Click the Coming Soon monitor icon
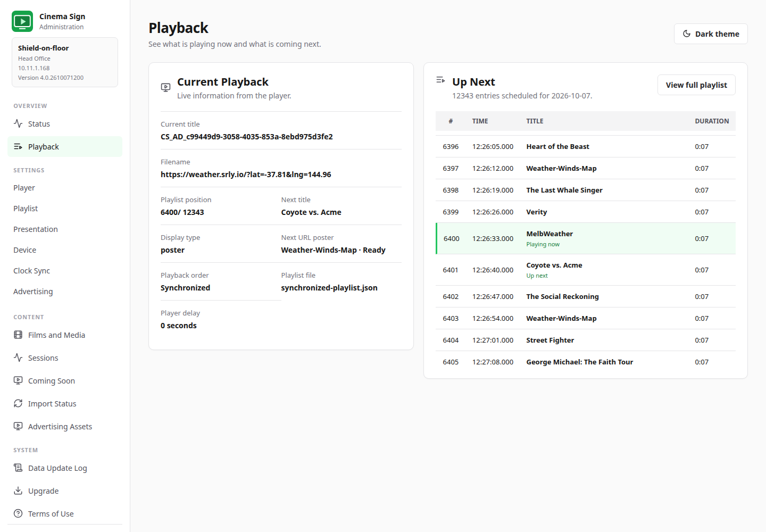 [18, 380]
